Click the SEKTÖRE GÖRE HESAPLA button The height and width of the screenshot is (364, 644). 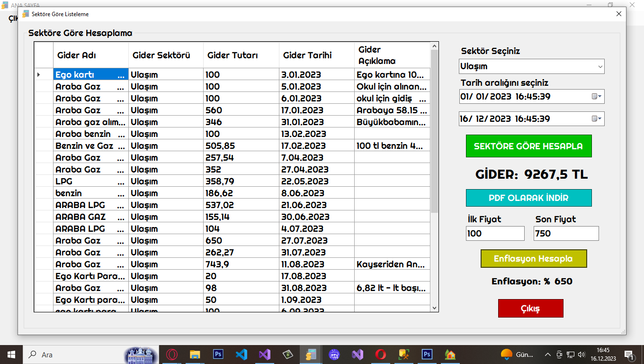click(528, 146)
